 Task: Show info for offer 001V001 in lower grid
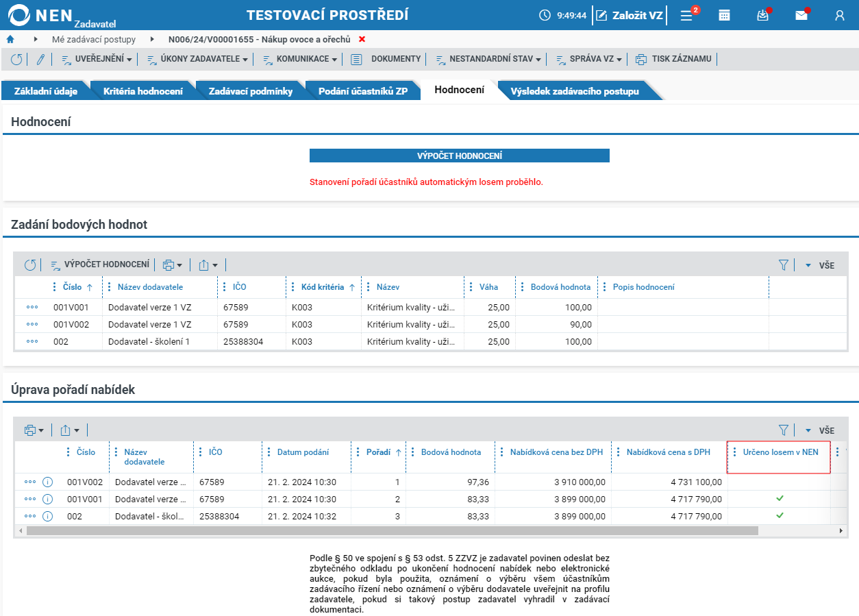point(47,499)
